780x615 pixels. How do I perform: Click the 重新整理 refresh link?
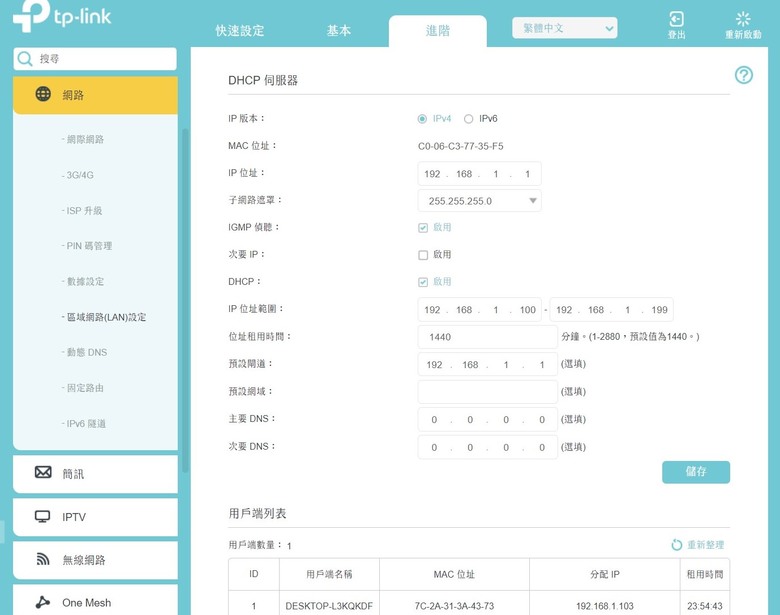tap(705, 545)
